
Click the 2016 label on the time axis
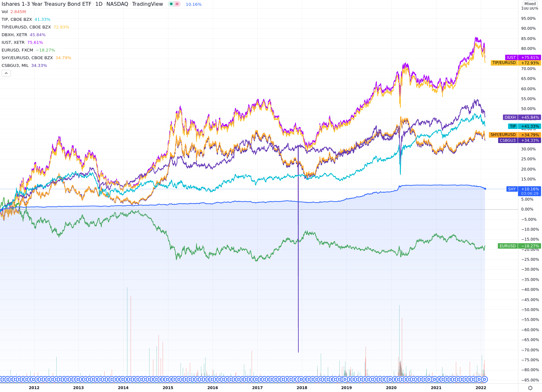pyautogui.click(x=213, y=388)
